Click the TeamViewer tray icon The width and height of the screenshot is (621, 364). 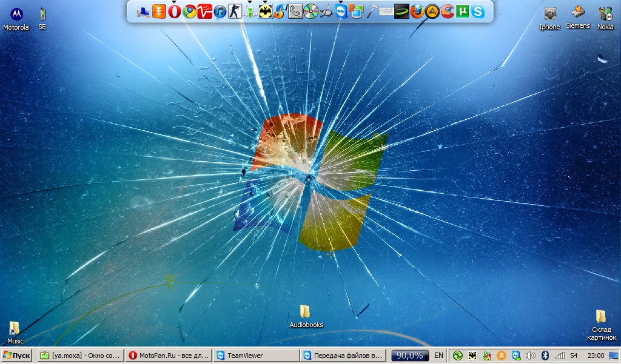pyautogui.click(x=516, y=356)
